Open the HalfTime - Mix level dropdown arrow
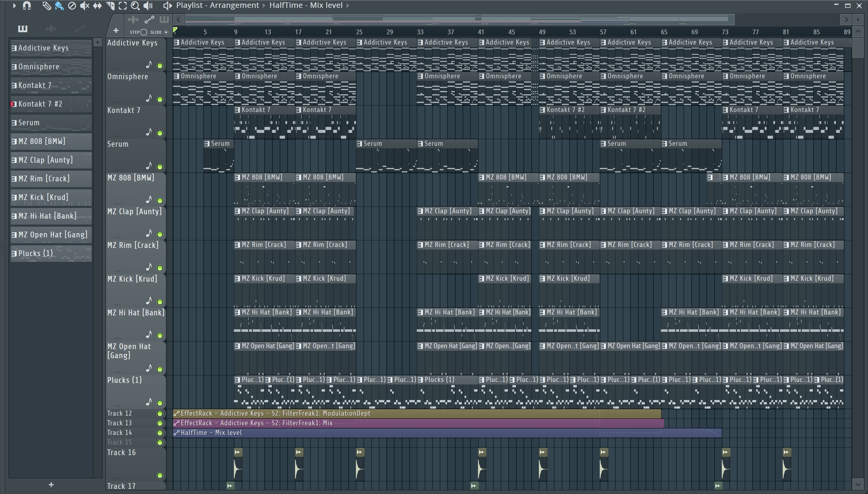Image resolution: width=868 pixels, height=494 pixels. click(347, 5)
